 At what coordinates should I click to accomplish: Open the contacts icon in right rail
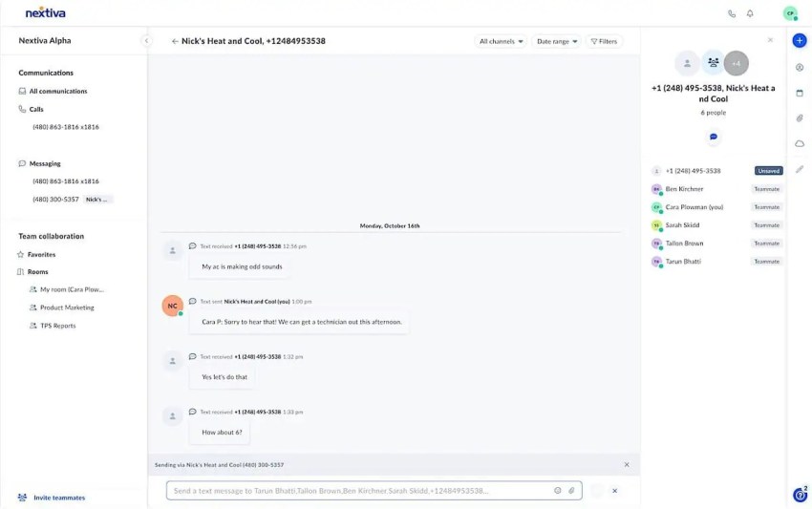[800, 67]
